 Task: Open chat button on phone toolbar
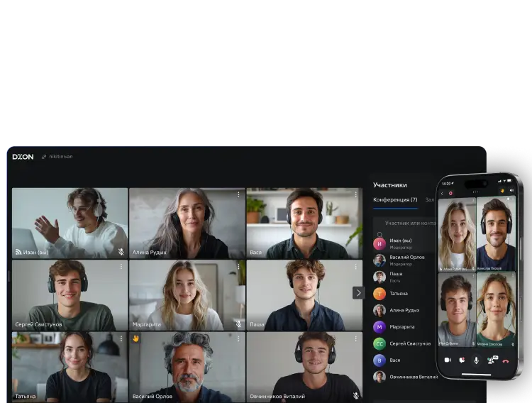462,360
